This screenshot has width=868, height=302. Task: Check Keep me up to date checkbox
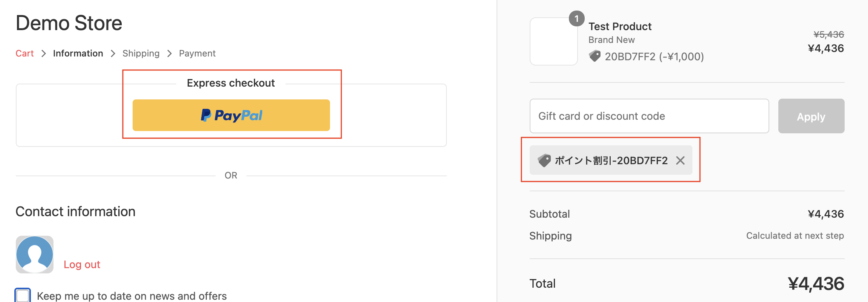[23, 296]
